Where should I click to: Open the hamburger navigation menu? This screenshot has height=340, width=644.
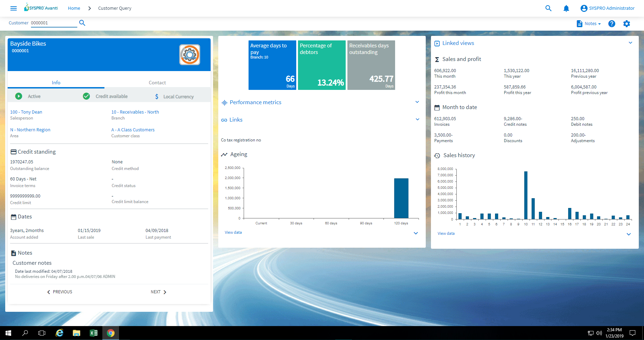(x=14, y=8)
